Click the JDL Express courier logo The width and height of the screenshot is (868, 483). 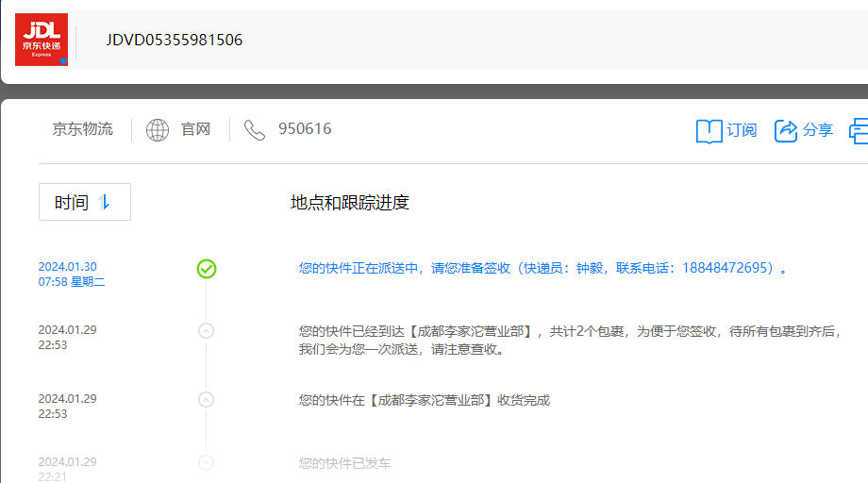pos(42,40)
